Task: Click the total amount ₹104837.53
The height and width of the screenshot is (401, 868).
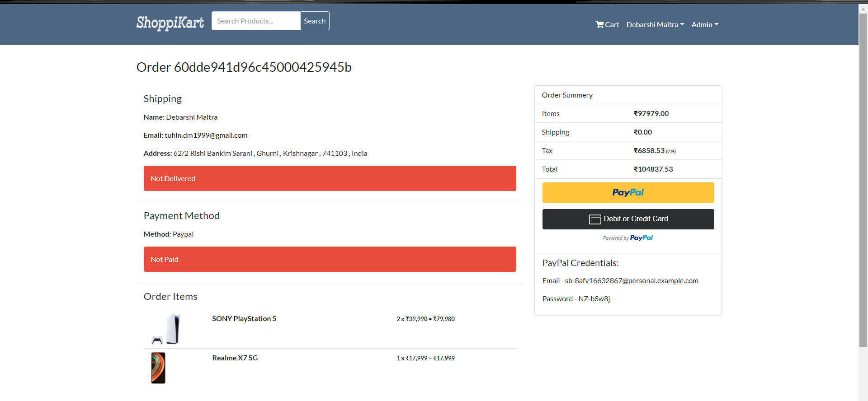Action: (653, 169)
